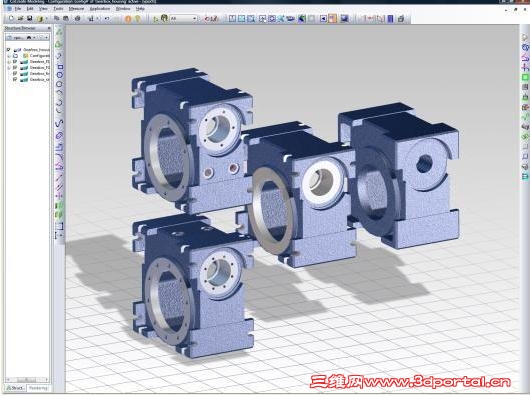This screenshot has height=395, width=530.
Task: Open the Window menu
Action: pos(123,8)
